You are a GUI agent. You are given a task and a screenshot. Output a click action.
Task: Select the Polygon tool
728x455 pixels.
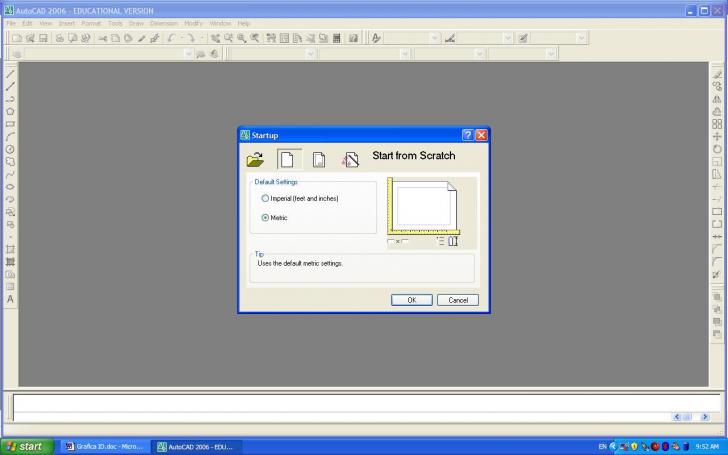10,111
